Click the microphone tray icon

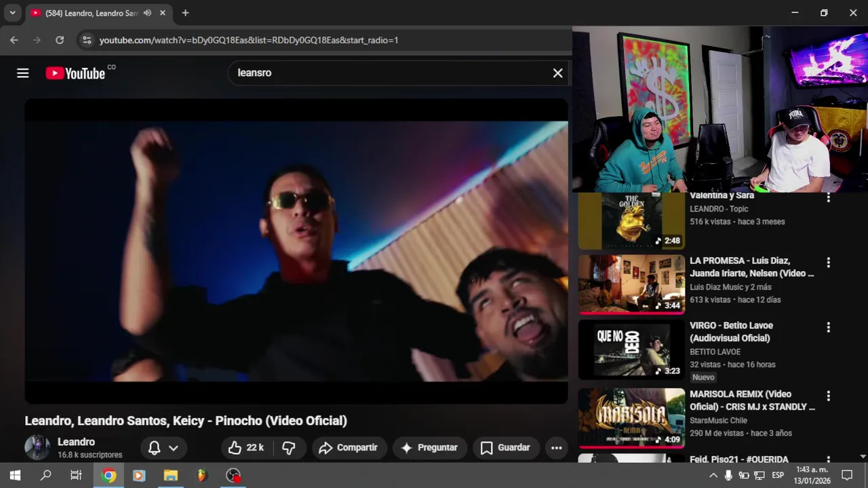728,475
